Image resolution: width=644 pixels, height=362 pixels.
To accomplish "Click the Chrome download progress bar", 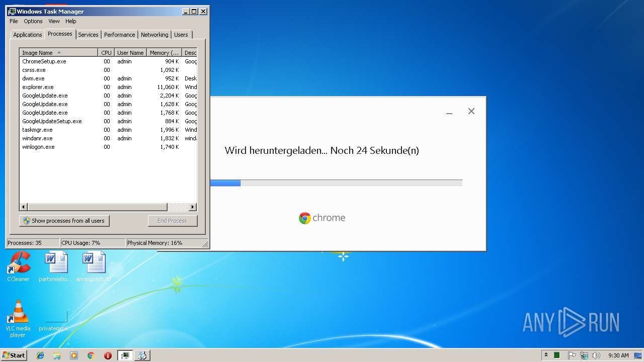I will click(x=336, y=183).
